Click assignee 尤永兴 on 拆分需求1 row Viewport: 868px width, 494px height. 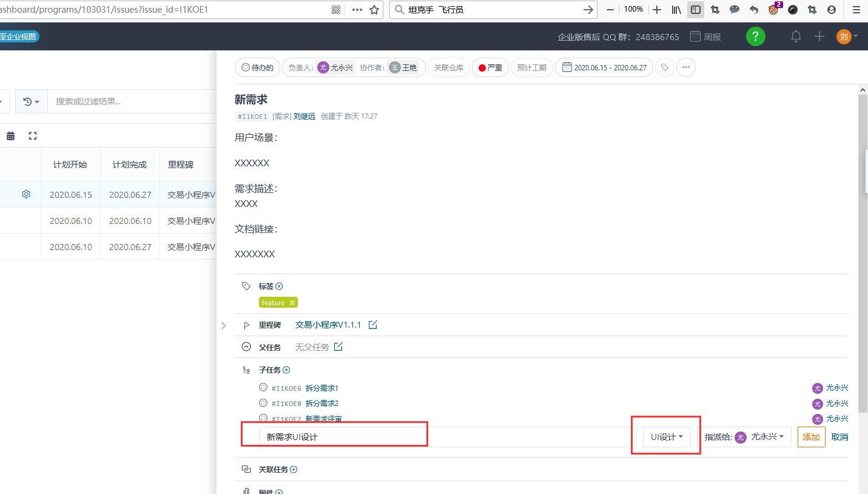(830, 388)
